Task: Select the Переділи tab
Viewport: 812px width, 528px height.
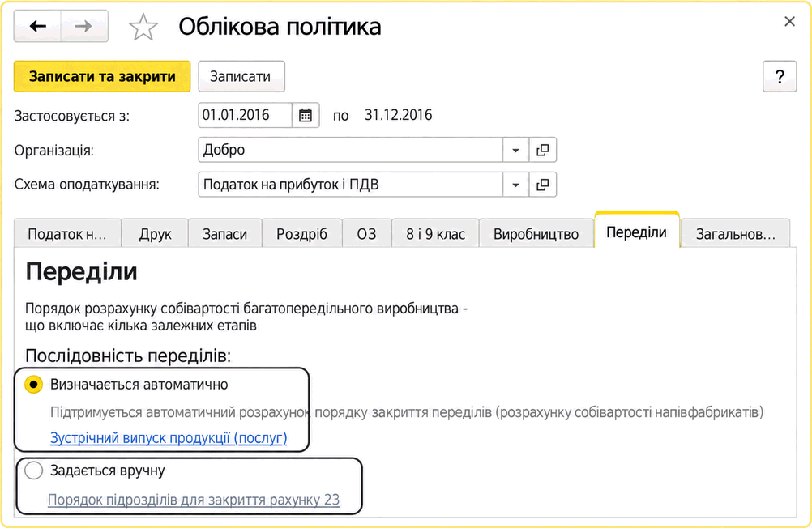Action: (636, 232)
